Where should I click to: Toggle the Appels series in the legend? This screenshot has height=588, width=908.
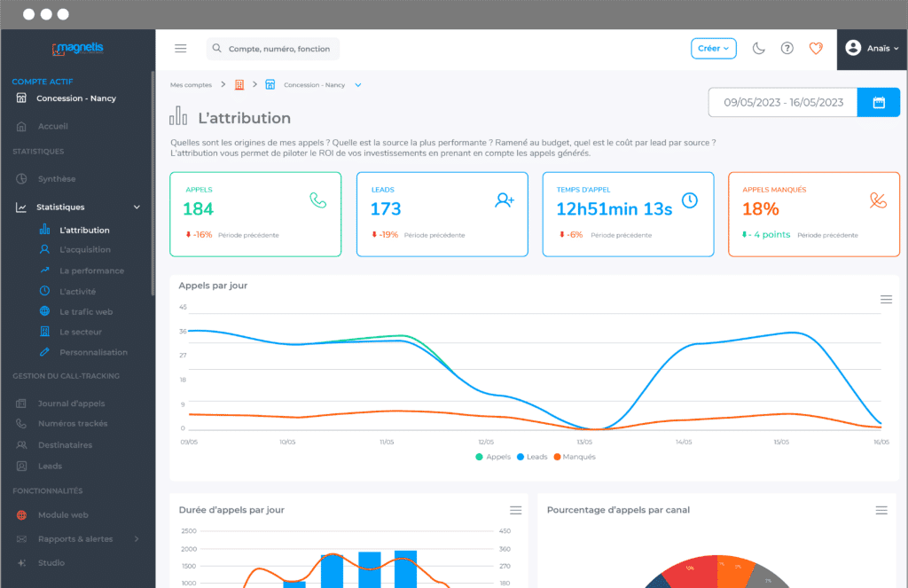pos(493,457)
